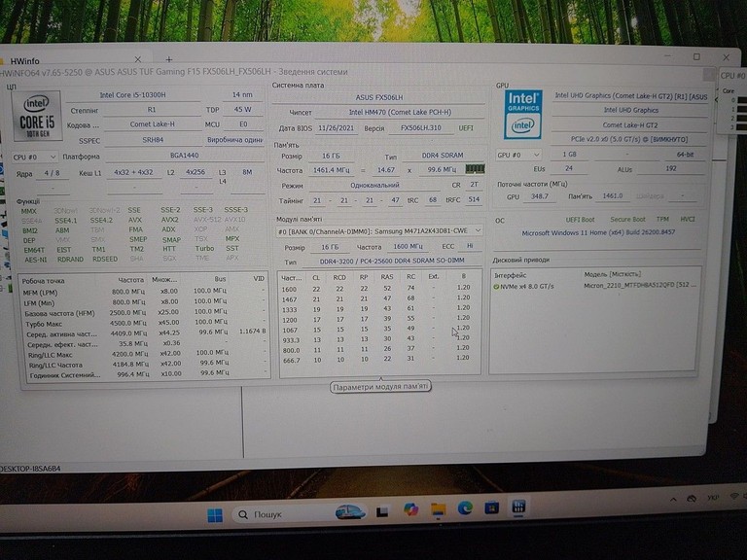Screen dimensions: 747x560
Task: Click the BGA1440 platform field
Action: [185, 156]
